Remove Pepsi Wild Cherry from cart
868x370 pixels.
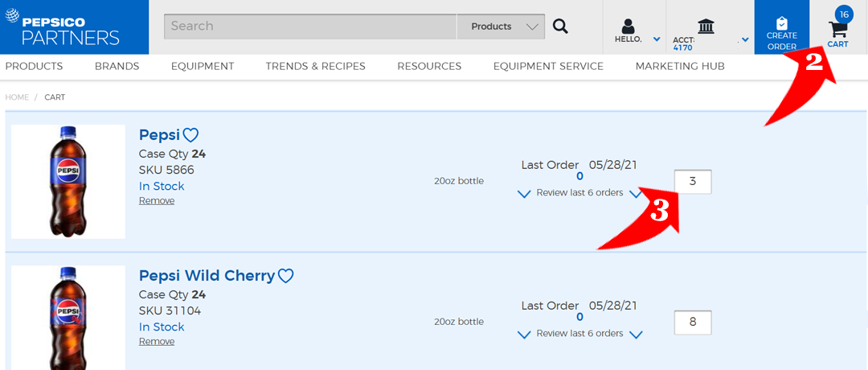157,342
